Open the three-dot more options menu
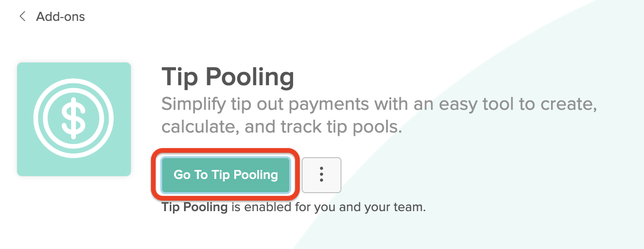The height and width of the screenshot is (249, 644). [322, 175]
